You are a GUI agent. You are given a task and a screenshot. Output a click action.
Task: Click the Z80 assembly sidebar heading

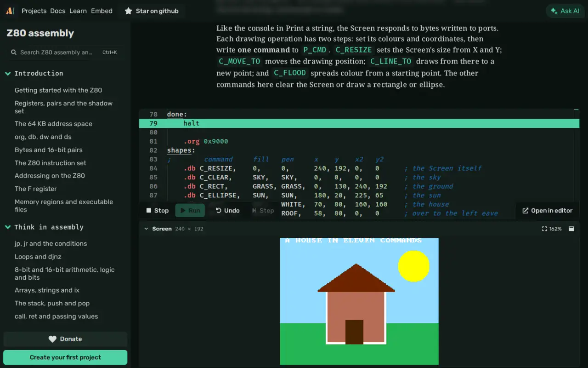[x=40, y=33]
